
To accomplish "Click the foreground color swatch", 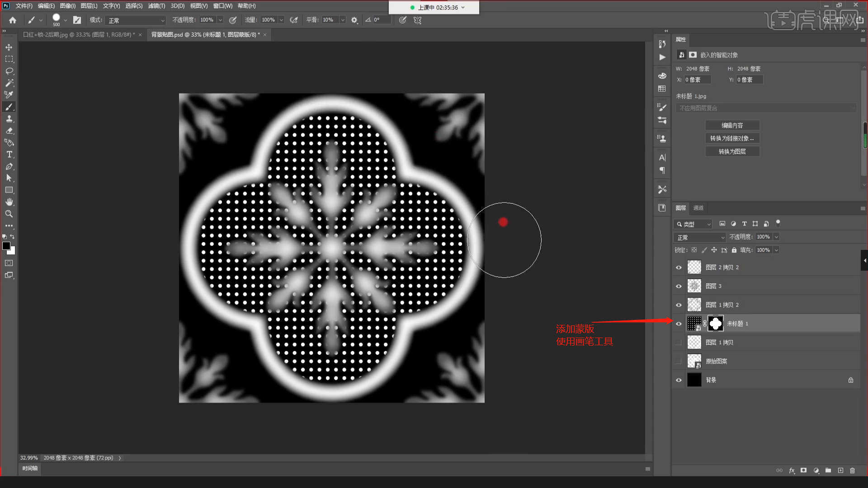I will (6, 246).
